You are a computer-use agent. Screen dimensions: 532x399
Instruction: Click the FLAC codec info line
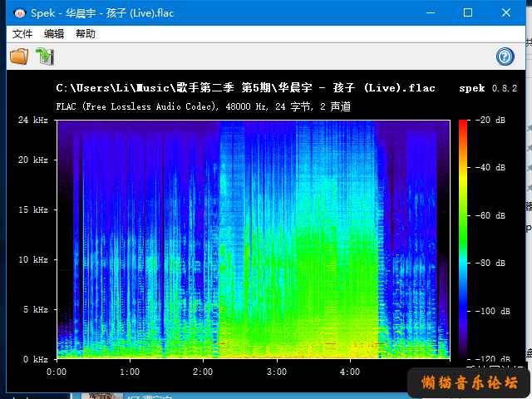pyautogui.click(x=203, y=106)
